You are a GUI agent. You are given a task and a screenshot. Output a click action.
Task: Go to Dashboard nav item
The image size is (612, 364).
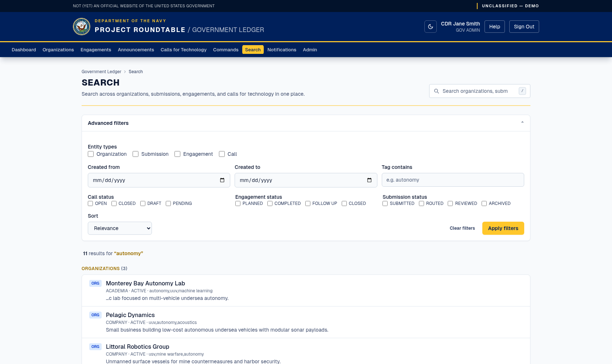[x=24, y=50]
